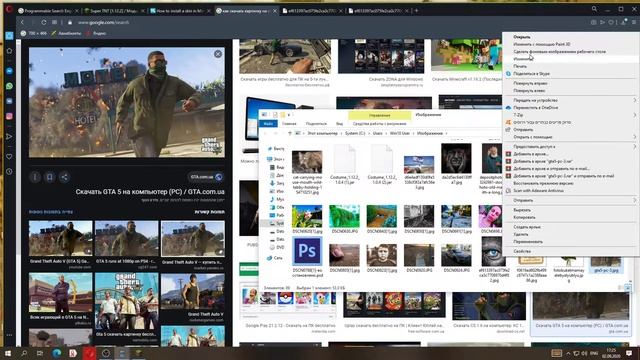Screen dimensions: 640x360
Task: Expand the Give access to submenu
Action: pyautogui.click(x=570, y=147)
